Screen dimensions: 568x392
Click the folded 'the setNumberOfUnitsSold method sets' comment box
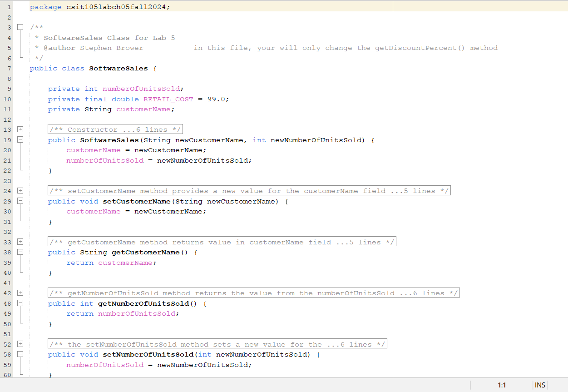(217, 344)
